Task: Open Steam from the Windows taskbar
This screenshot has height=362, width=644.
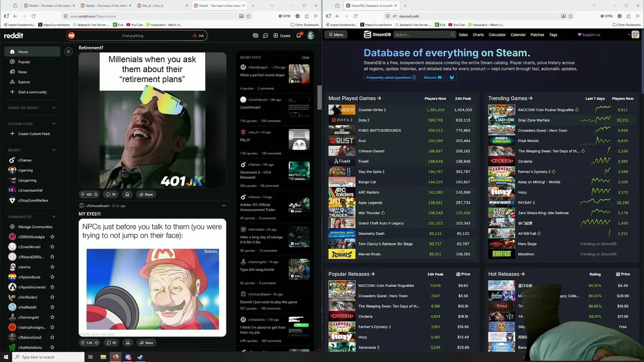Action: 140,357
